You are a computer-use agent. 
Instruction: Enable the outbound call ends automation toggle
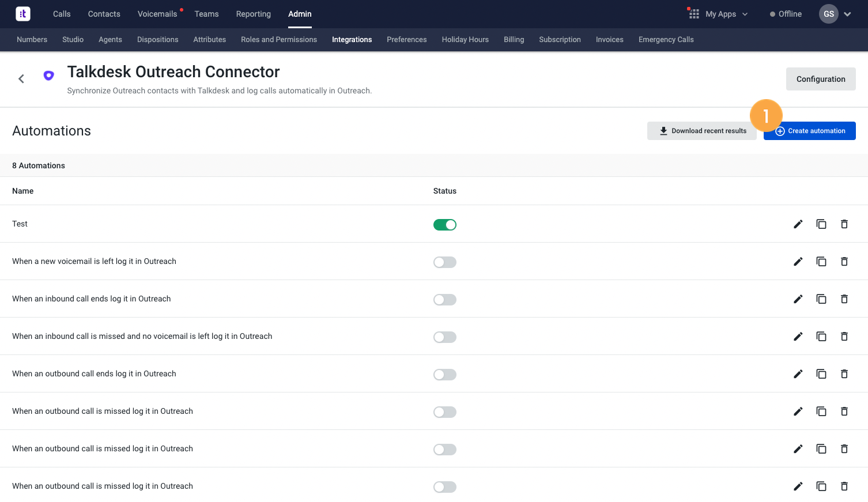(445, 375)
